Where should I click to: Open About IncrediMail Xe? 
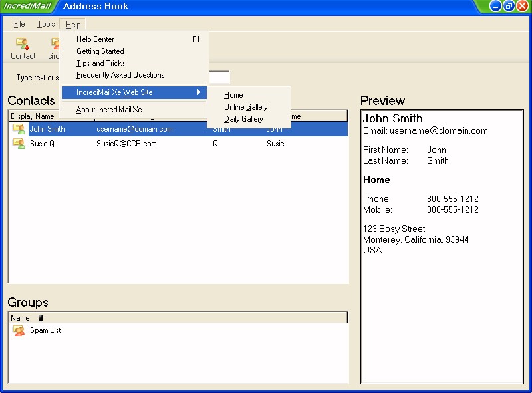[109, 110]
